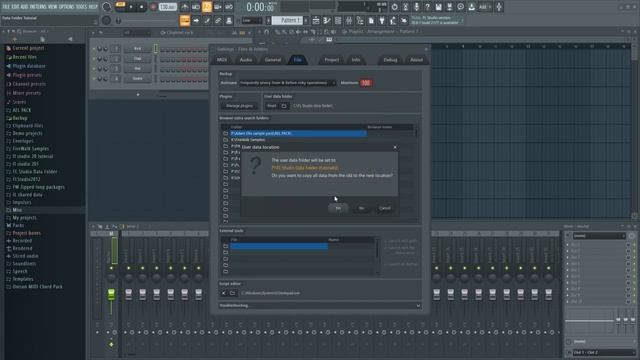Switch to the Debug settings tab
The image size is (640, 360).
[390, 60]
